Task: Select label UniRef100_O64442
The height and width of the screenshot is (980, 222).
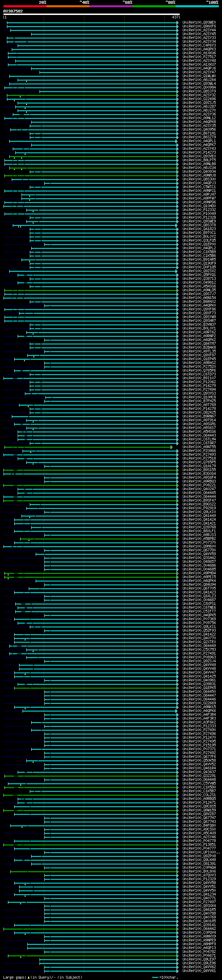Action: click(x=199, y=929)
